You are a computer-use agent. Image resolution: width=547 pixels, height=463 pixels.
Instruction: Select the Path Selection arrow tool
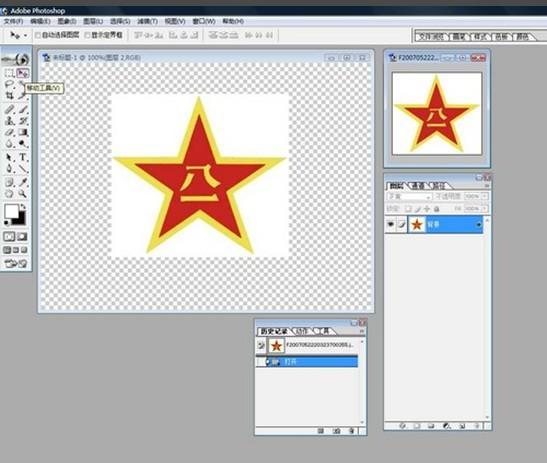point(9,158)
